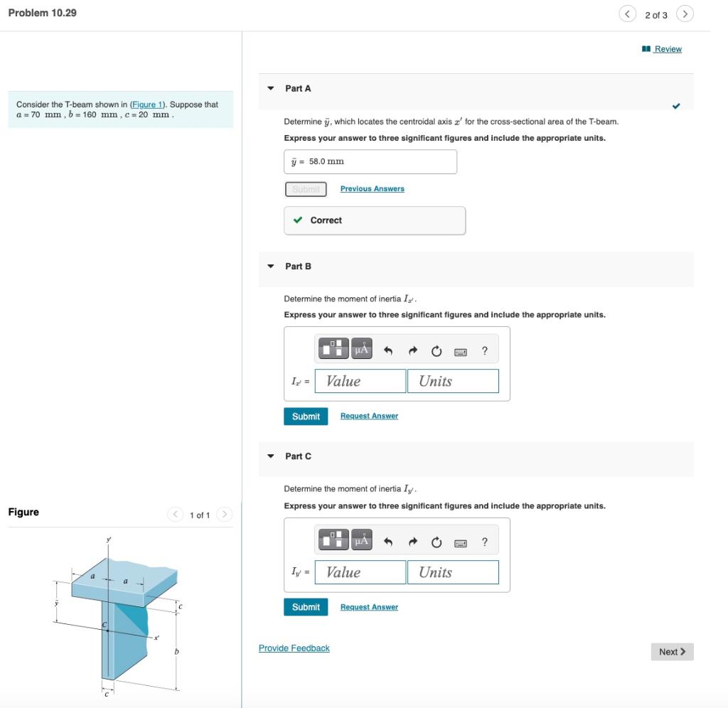This screenshot has height=708, width=728.
Task: Click the Part C Units input field
Action: 453,572
